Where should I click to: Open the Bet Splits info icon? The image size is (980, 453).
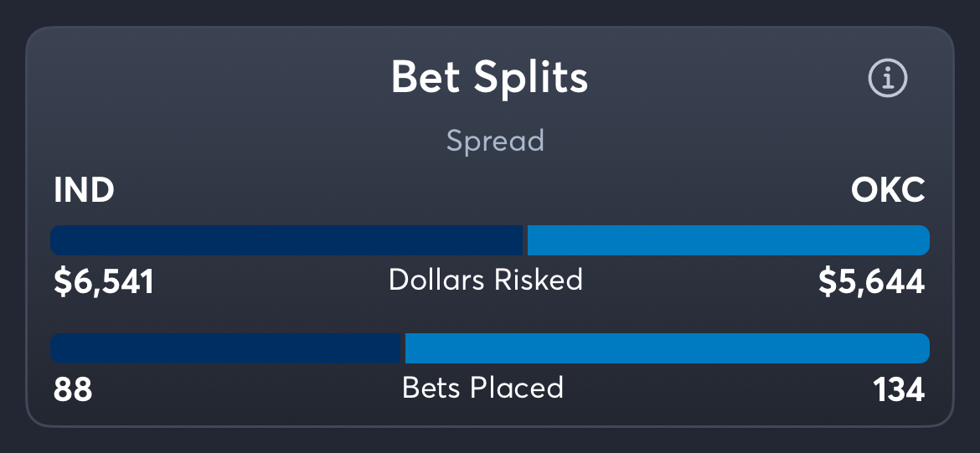(888, 79)
